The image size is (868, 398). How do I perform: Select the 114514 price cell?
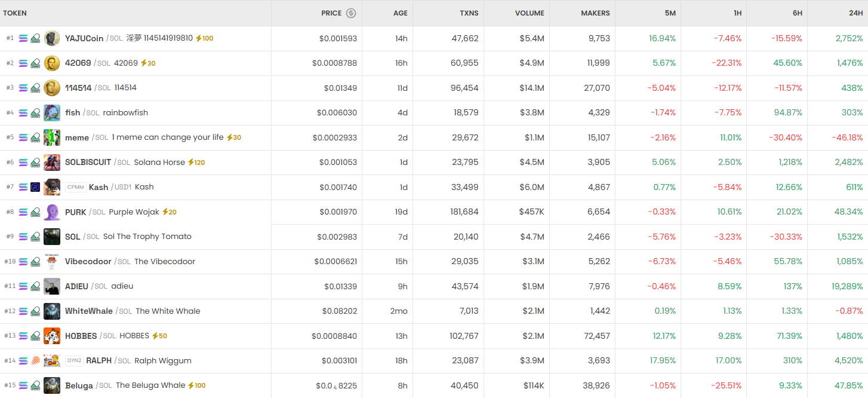[x=340, y=88]
